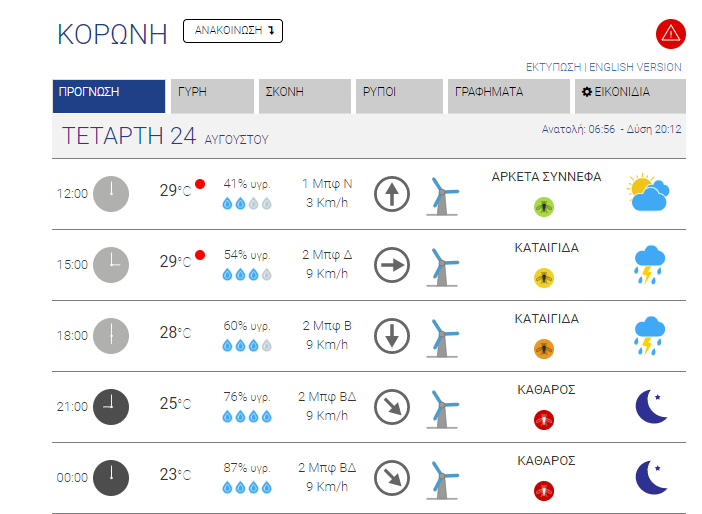
Task: Click the red heat indicator dot at 12:00
Action: (x=200, y=184)
